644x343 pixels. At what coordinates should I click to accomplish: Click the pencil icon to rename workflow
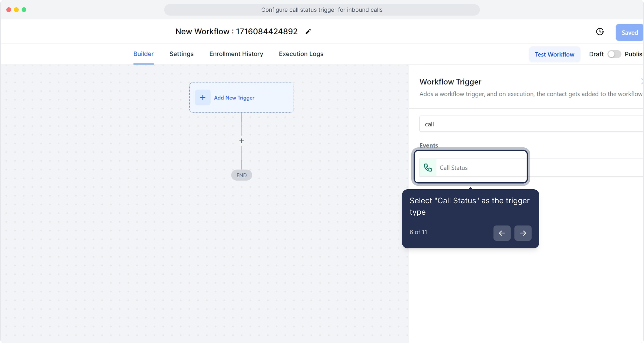tap(308, 32)
